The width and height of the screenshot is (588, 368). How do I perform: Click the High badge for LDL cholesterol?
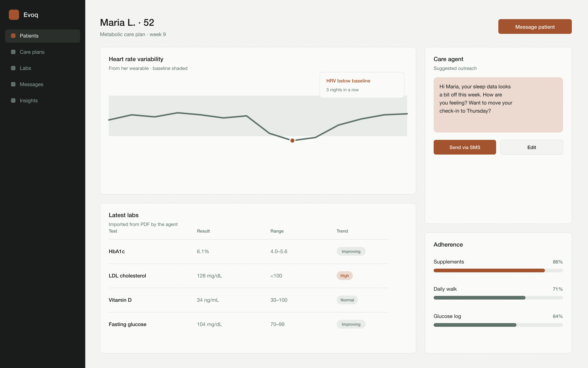point(345,276)
